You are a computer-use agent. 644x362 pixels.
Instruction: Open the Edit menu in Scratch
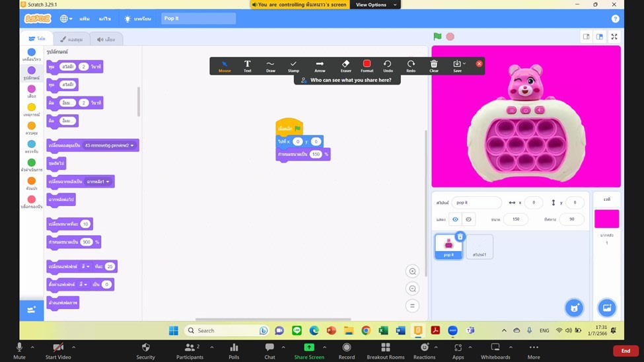[105, 18]
